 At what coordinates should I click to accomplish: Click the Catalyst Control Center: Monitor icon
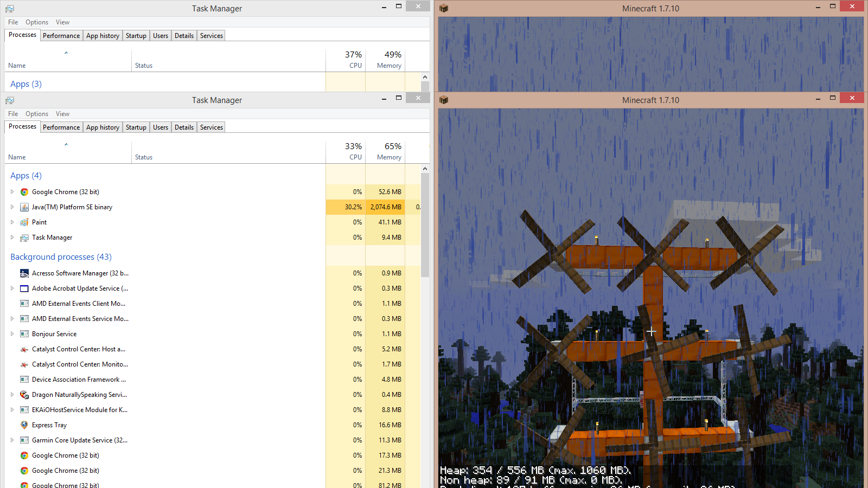pyautogui.click(x=24, y=364)
